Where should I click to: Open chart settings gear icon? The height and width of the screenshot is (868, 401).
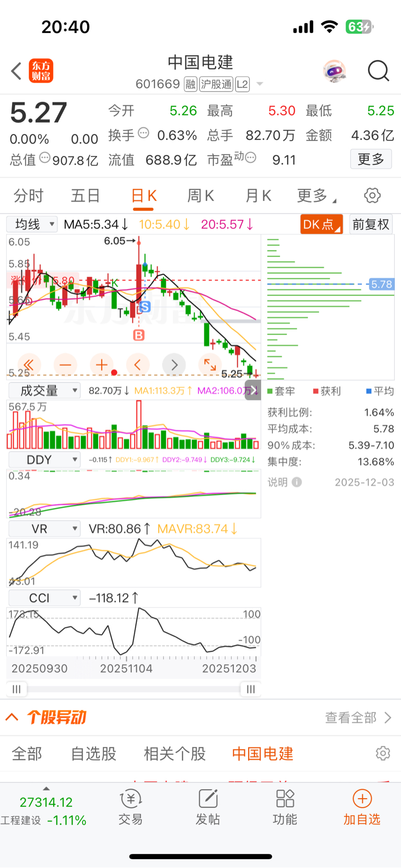[372, 196]
